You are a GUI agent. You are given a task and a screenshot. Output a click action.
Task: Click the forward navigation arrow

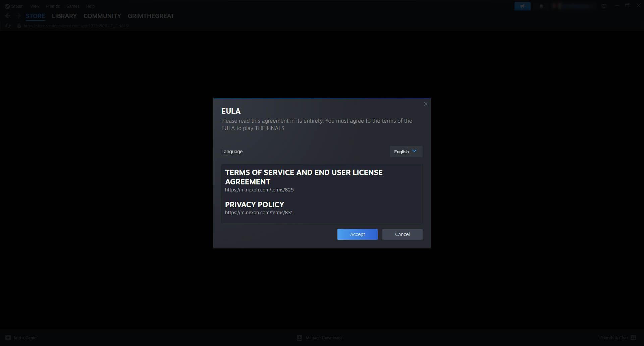click(x=18, y=16)
